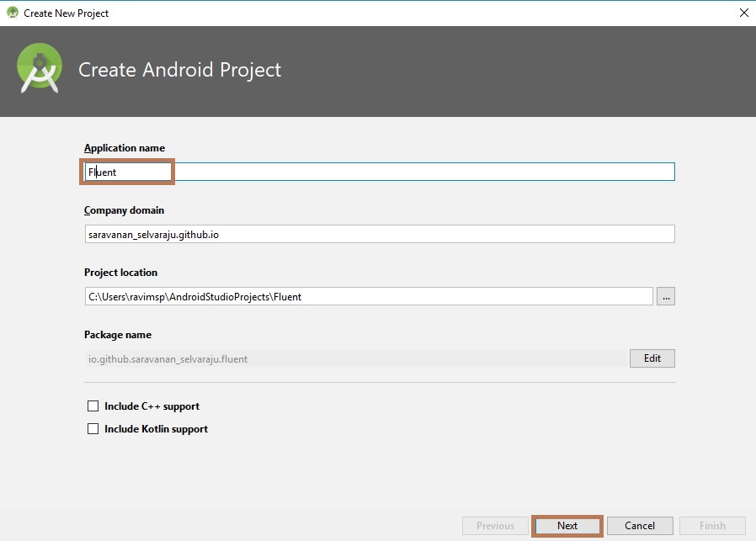The width and height of the screenshot is (756, 541).
Task: Enable the Include C++ support checkbox
Action: pyautogui.click(x=93, y=406)
